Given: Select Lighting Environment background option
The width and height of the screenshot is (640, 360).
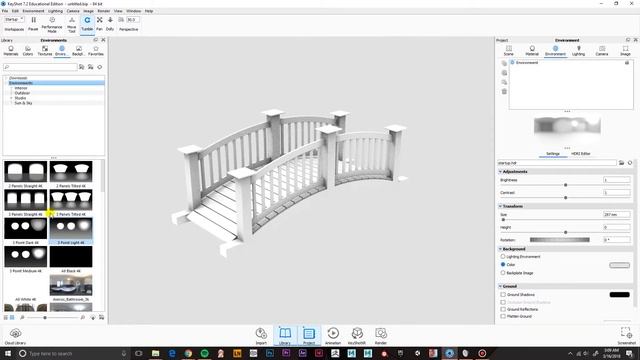Looking at the screenshot, I should point(503,257).
